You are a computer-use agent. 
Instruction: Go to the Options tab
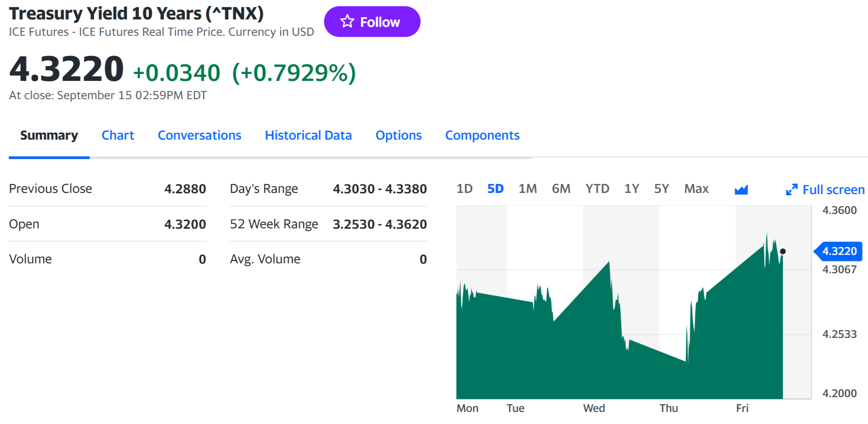click(399, 135)
